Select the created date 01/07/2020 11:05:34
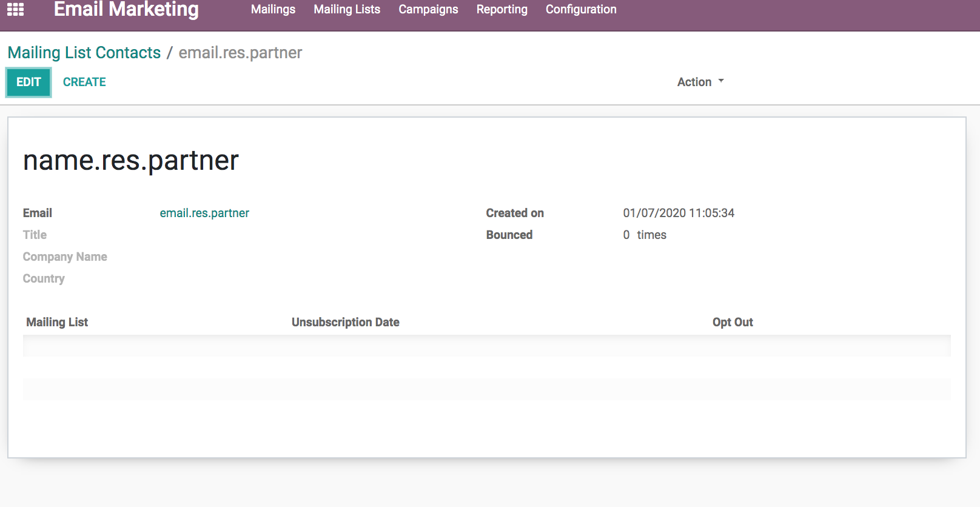 click(679, 213)
